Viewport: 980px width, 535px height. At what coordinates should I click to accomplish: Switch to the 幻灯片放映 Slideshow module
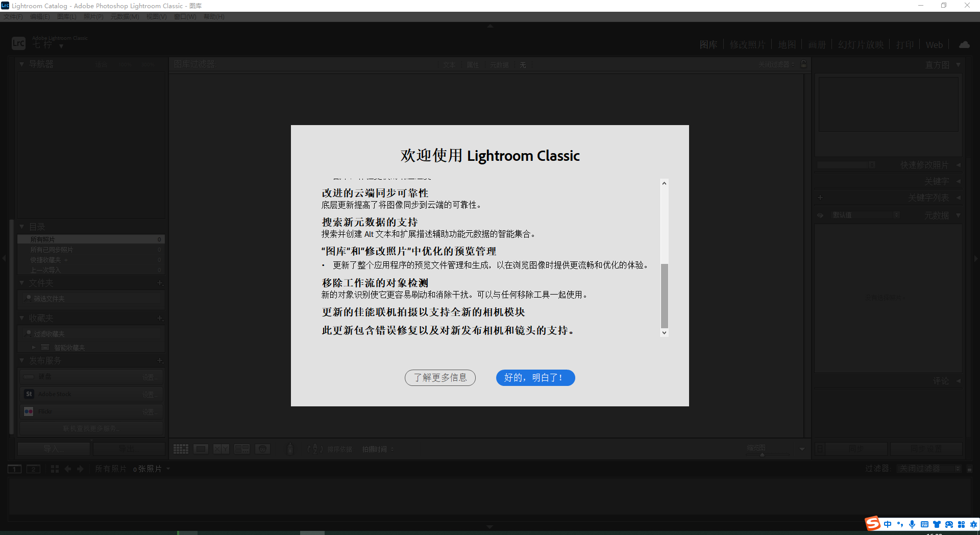coord(861,45)
